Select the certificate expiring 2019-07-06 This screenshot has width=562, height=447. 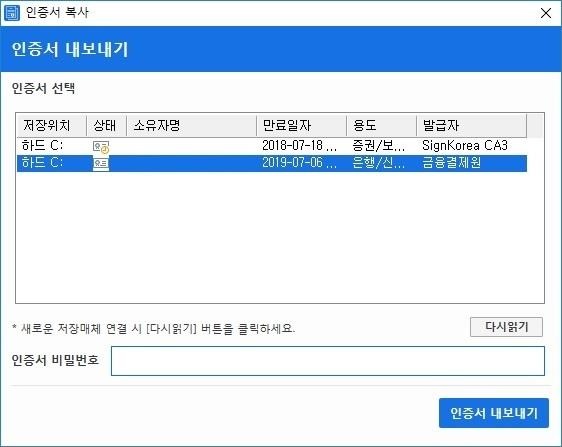272,163
